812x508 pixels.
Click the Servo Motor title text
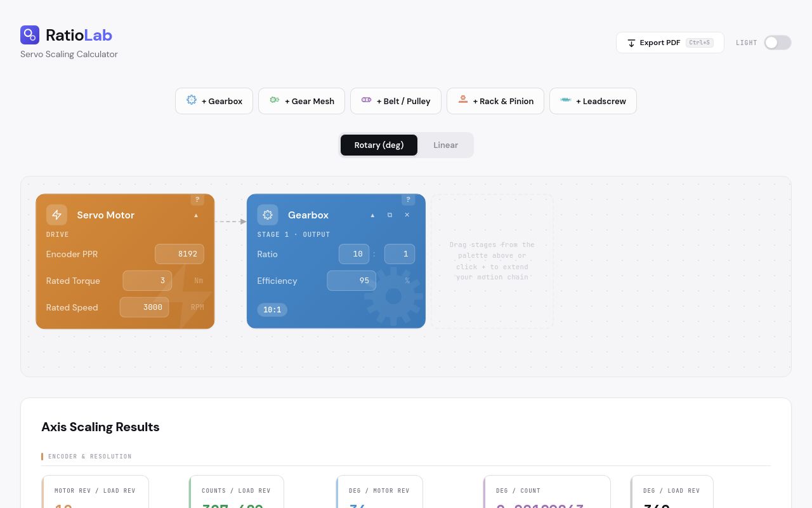coord(106,215)
